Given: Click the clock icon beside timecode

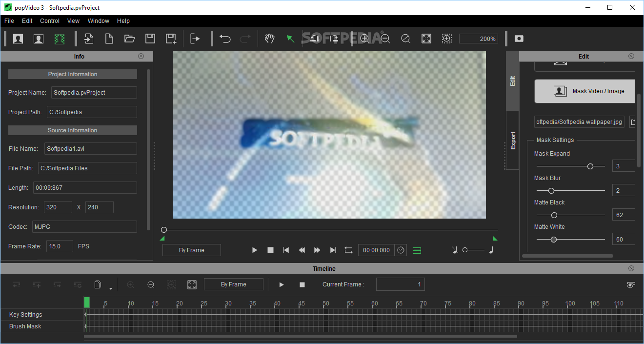Looking at the screenshot, I should click(x=401, y=250).
